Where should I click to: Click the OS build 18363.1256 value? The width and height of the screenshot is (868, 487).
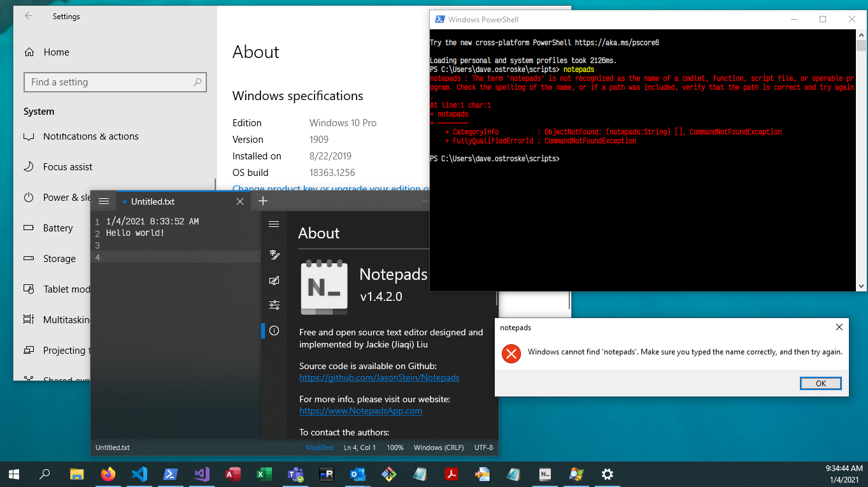pos(332,173)
